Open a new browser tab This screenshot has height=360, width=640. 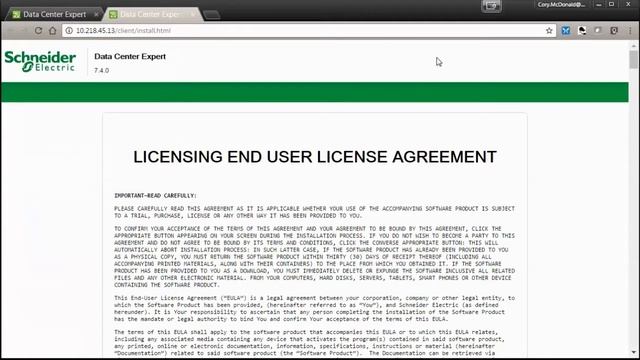(212, 15)
